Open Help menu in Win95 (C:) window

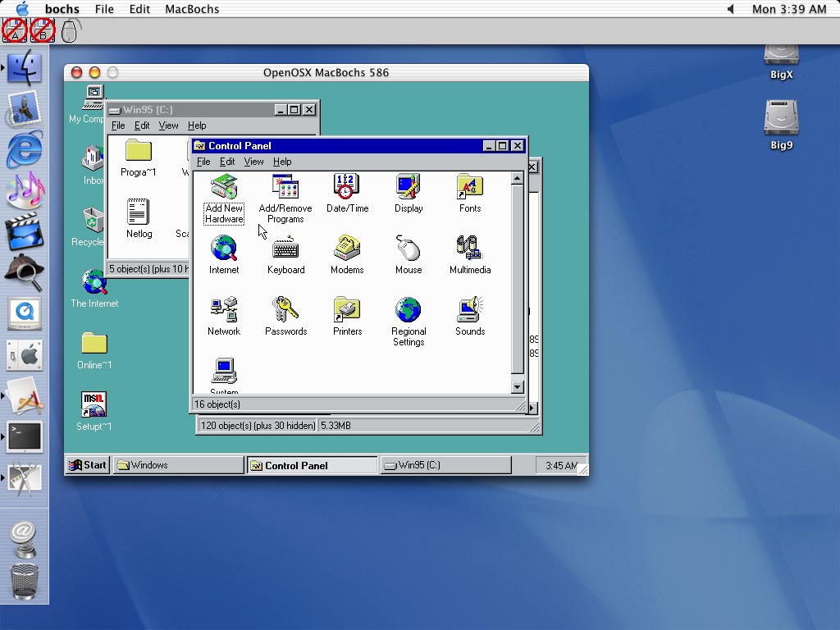click(x=197, y=126)
